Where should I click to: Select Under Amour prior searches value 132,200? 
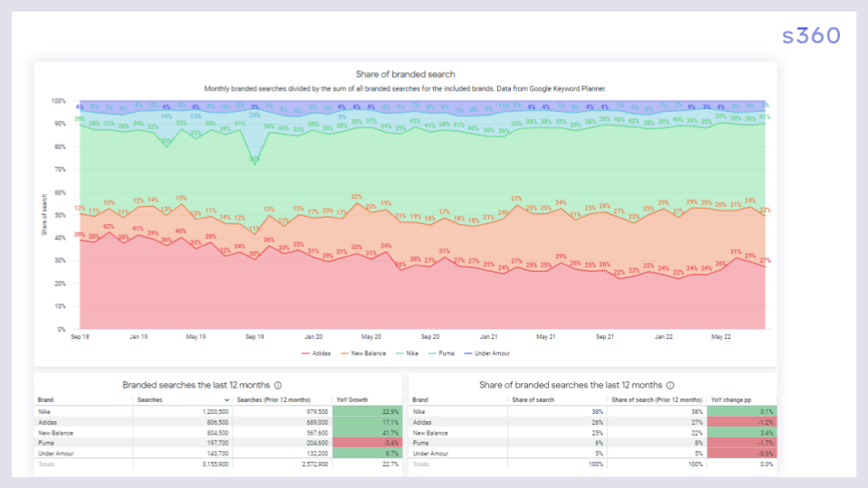[x=317, y=454]
